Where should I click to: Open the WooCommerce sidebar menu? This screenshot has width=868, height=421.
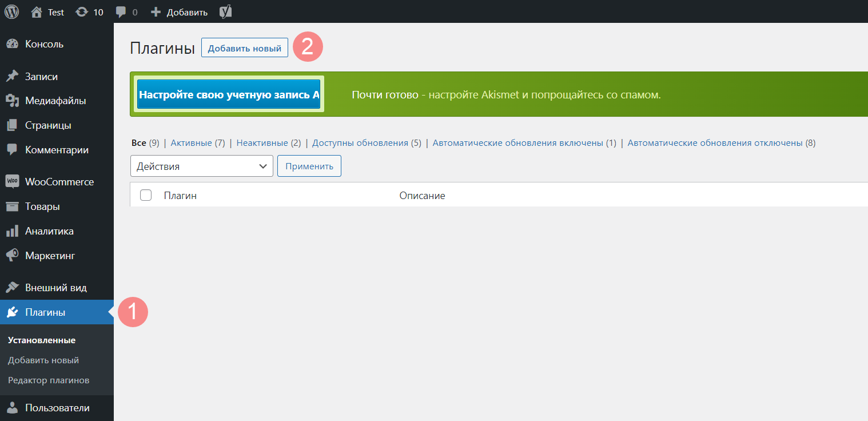(59, 182)
